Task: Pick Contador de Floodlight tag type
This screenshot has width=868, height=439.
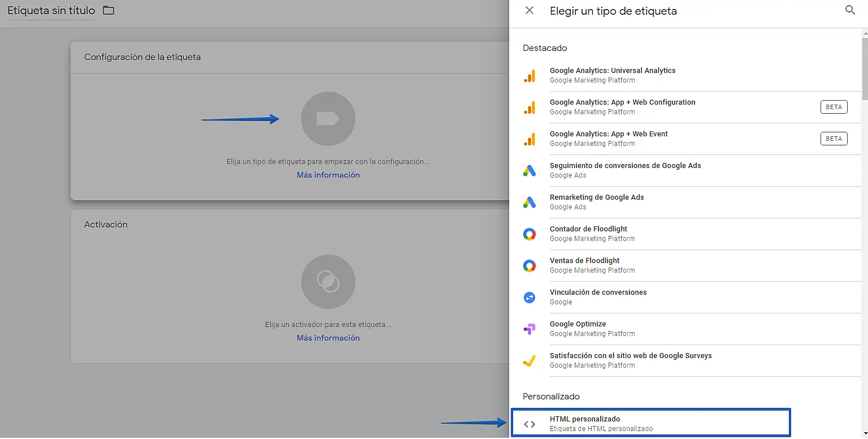Action: coord(588,234)
